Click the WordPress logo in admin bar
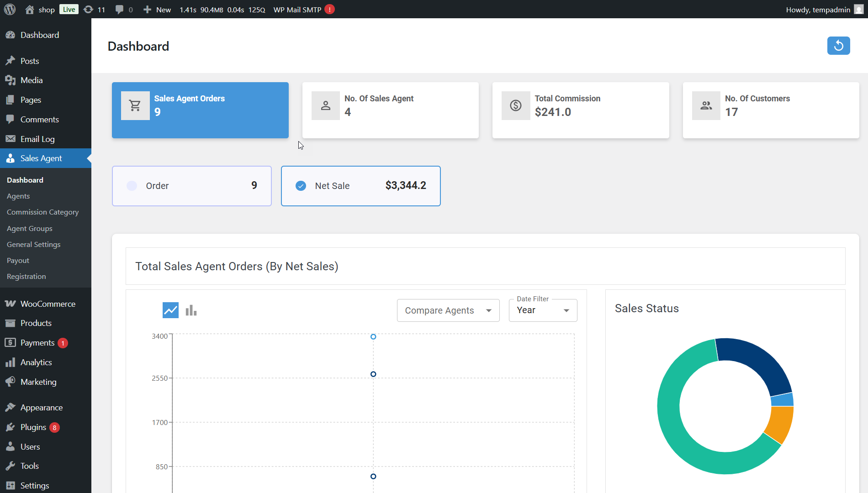This screenshot has width=868, height=493. [10, 9]
